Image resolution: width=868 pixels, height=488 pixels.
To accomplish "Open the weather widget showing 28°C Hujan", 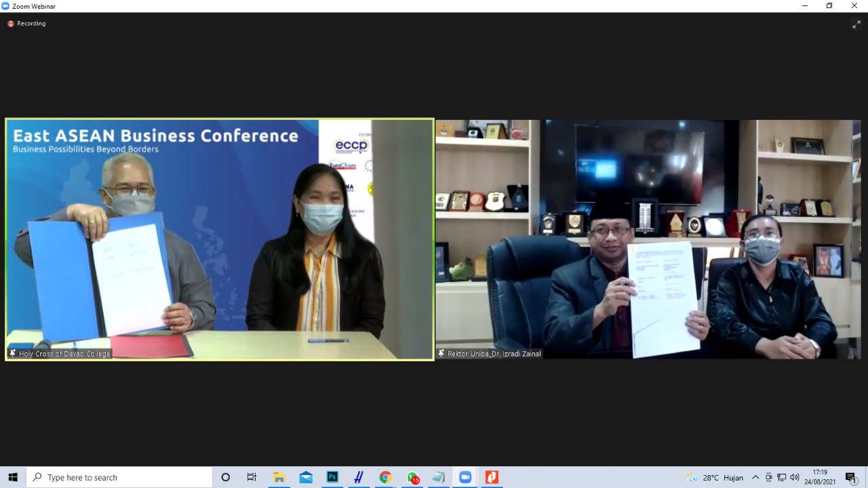I will tap(715, 477).
